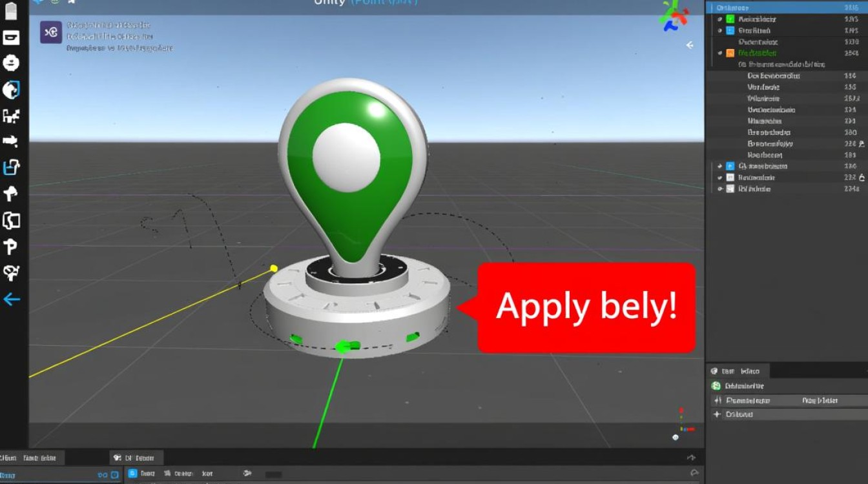Click the white tray icon in left toolbar

click(x=11, y=37)
